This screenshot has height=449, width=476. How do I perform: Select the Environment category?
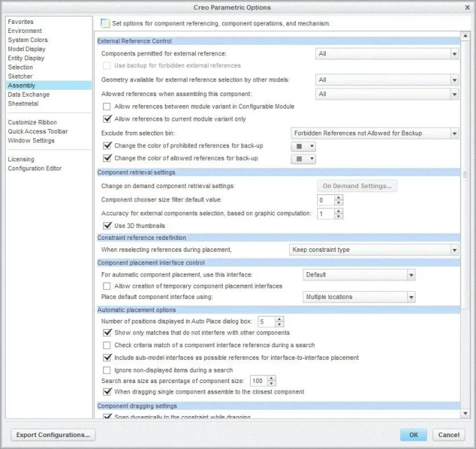[x=25, y=31]
